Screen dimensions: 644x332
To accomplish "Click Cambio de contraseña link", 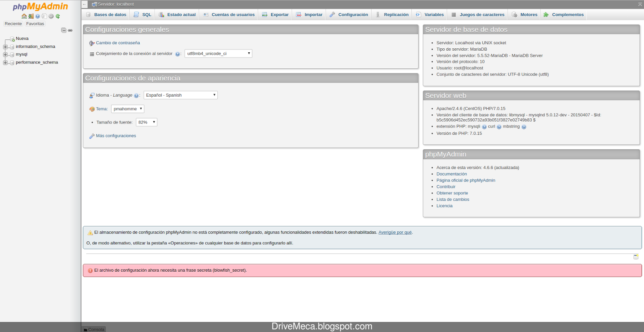I will coord(118,43).
